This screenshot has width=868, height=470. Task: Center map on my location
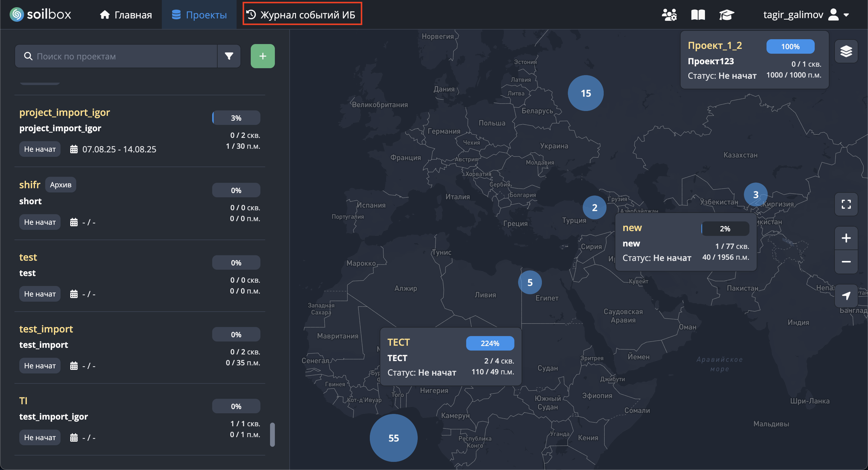tap(846, 296)
